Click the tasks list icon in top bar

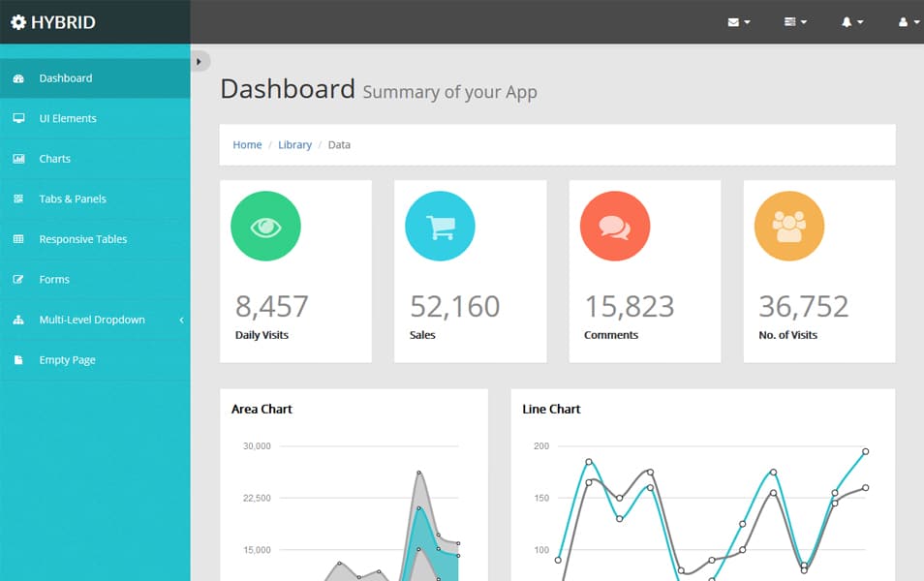790,21
